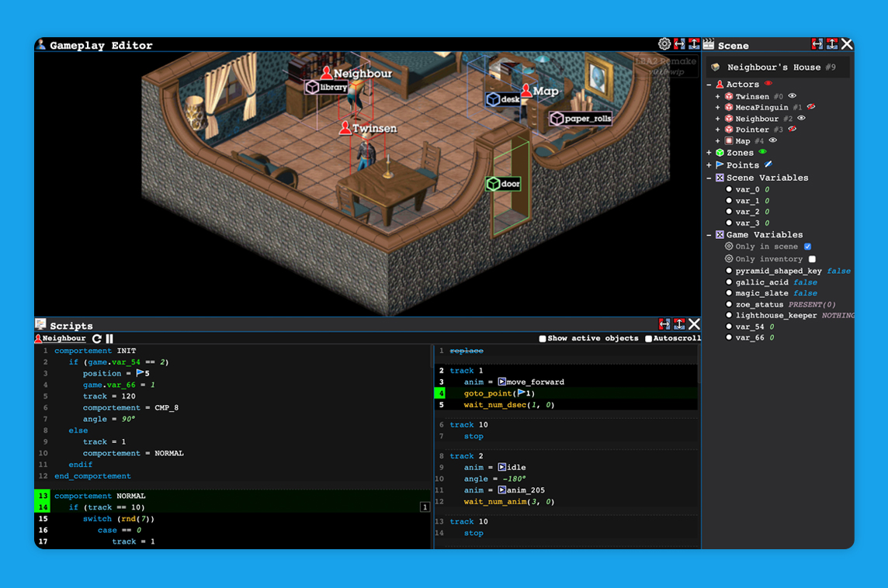Click the Neighbour script actor link

[60, 338]
